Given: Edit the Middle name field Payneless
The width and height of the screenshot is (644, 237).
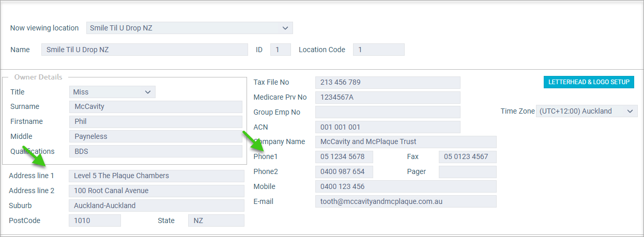Looking at the screenshot, I should coord(156,136).
